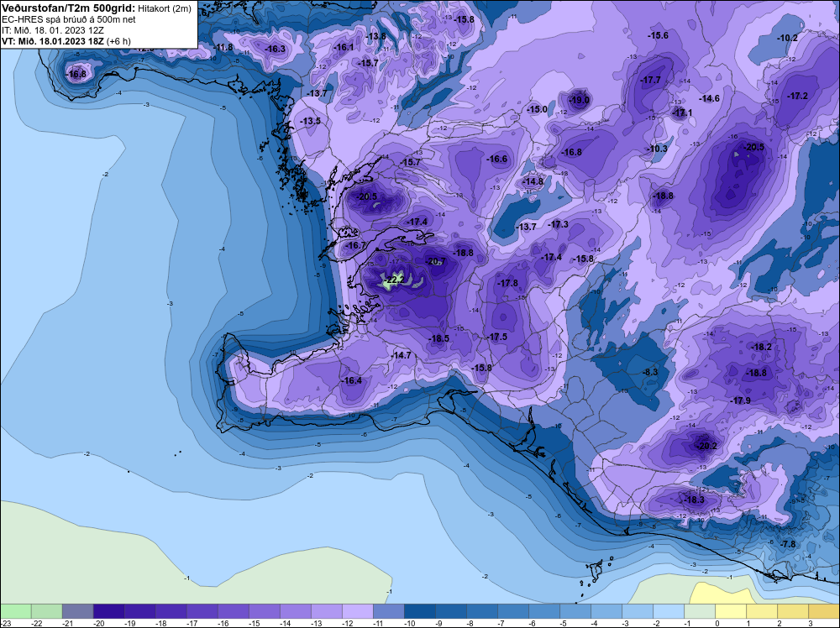Viewport: 840px width, 628px height.
Task: Click the header title 'Veðurstofan/T2m 500grid'
Action: 69,8
